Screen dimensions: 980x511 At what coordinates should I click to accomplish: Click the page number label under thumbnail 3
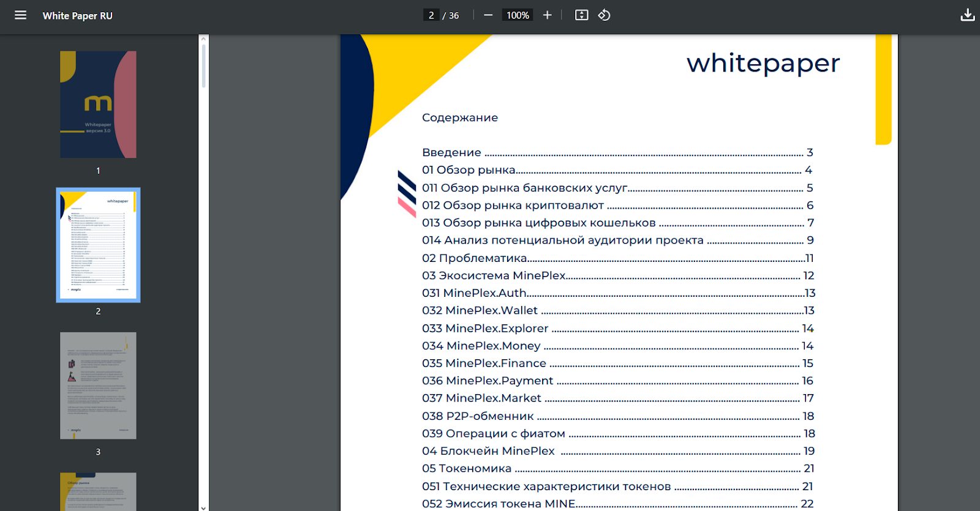[98, 452]
